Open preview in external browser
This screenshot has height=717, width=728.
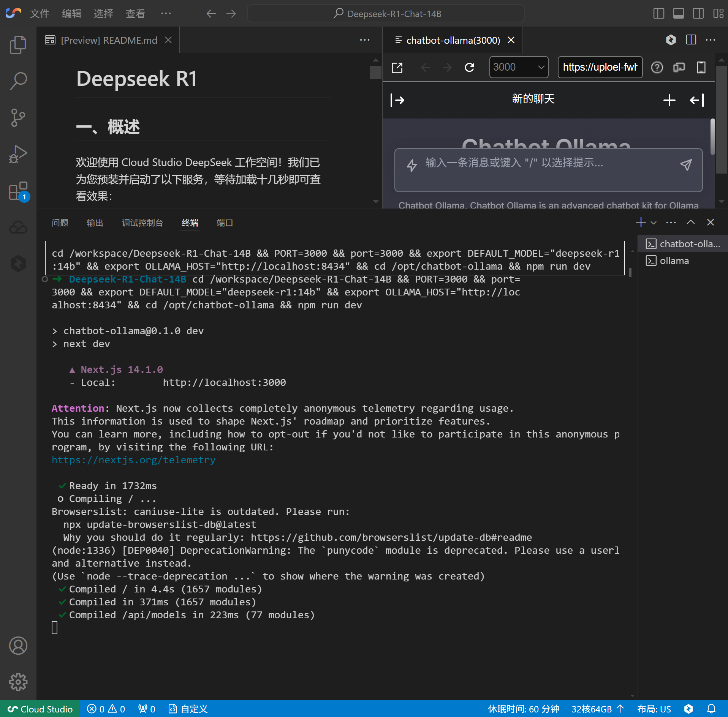click(397, 68)
